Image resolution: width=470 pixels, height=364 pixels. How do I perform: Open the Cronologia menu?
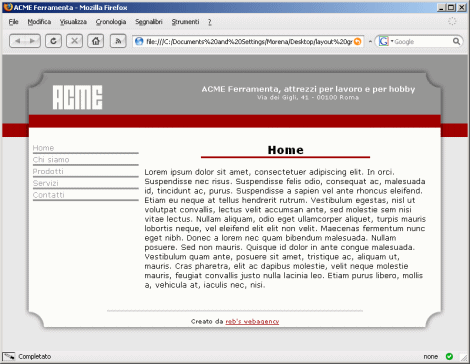click(111, 22)
